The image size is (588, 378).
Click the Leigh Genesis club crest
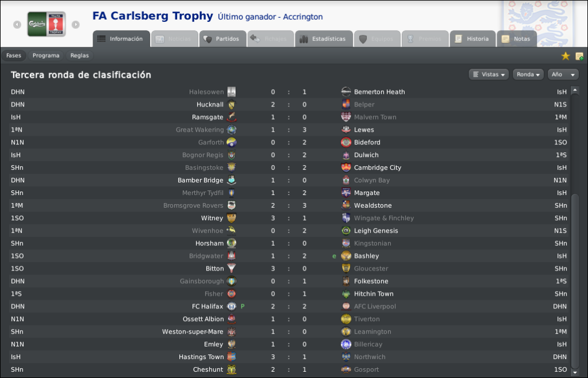click(346, 231)
